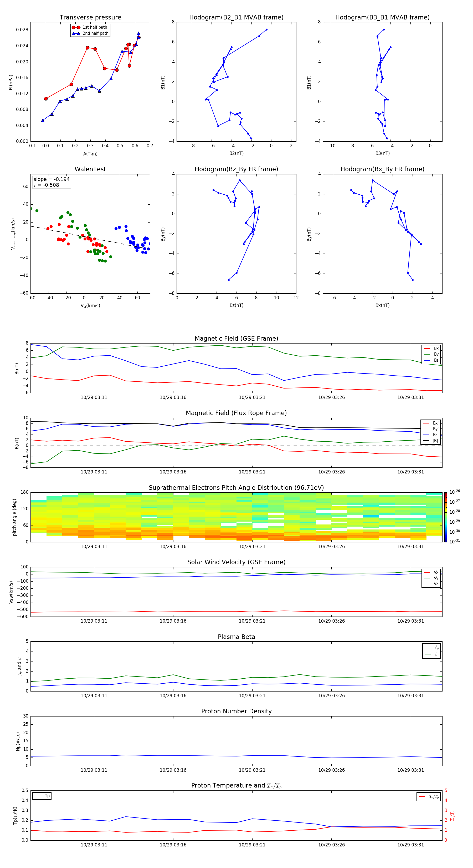Click the 'Hodogram(B3_B1 MVAB frame)' title
Viewport: 473px width, 868px height.
(x=382, y=18)
